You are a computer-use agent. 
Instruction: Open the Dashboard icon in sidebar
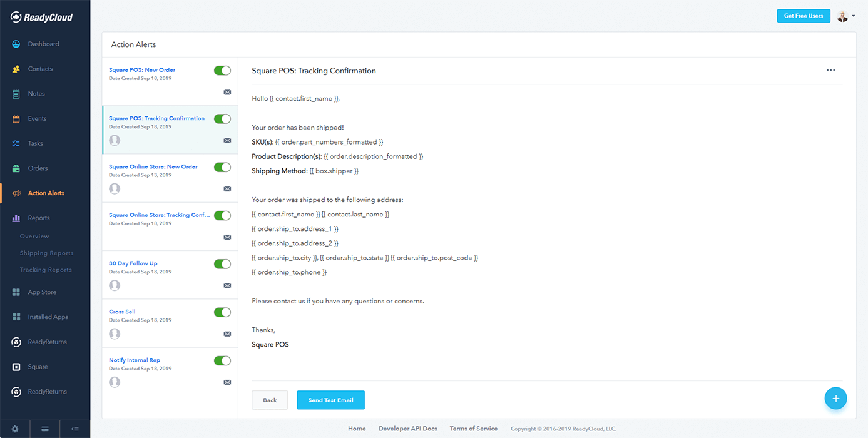click(x=16, y=44)
